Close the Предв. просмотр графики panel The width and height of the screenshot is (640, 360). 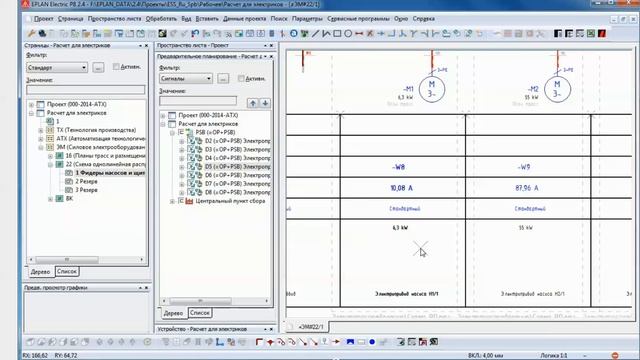click(x=147, y=288)
